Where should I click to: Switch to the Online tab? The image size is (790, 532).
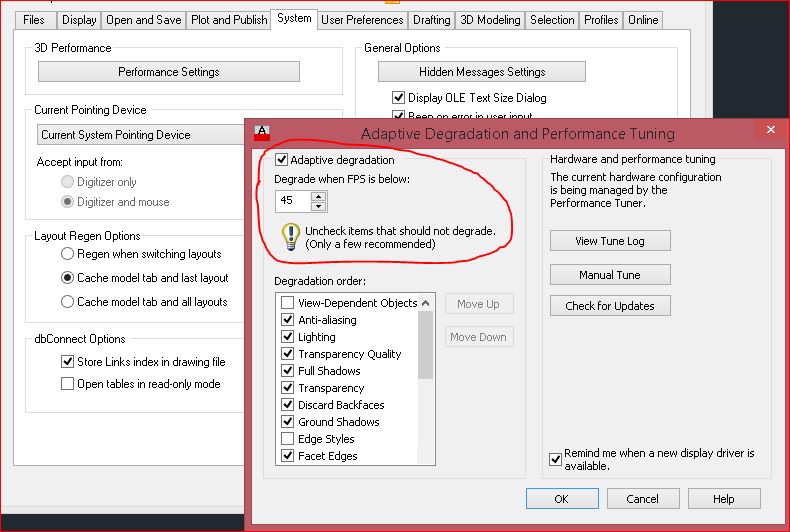(643, 20)
